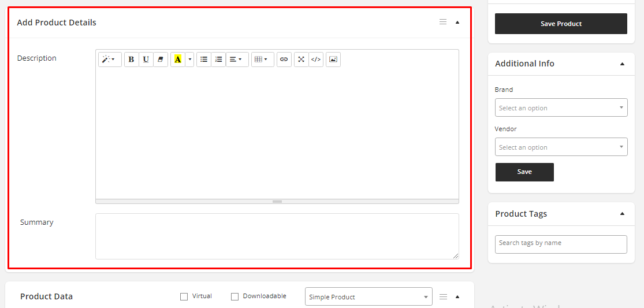Open the Vendor select dropdown

point(561,147)
